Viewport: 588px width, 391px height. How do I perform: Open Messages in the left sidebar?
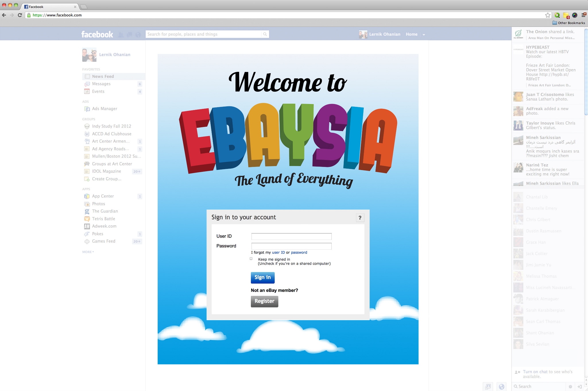[112, 84]
